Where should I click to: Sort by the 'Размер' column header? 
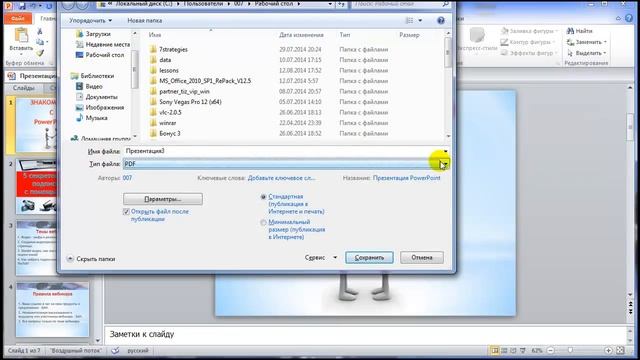tap(409, 35)
